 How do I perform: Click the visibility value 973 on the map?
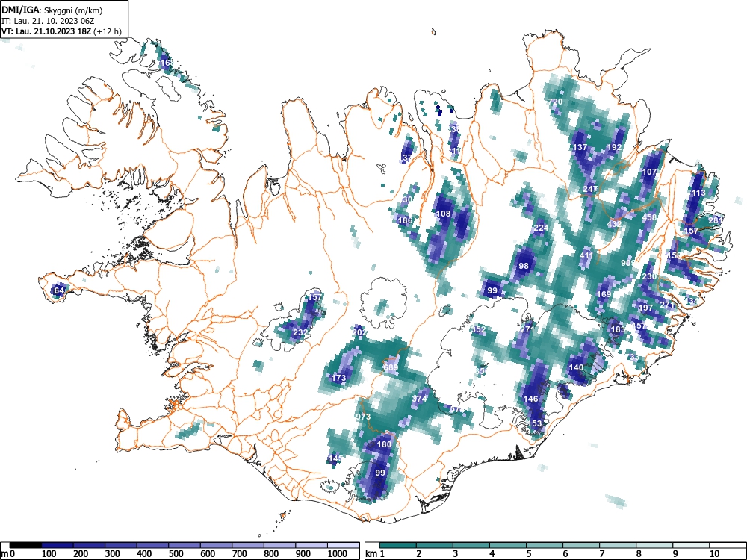363,417
